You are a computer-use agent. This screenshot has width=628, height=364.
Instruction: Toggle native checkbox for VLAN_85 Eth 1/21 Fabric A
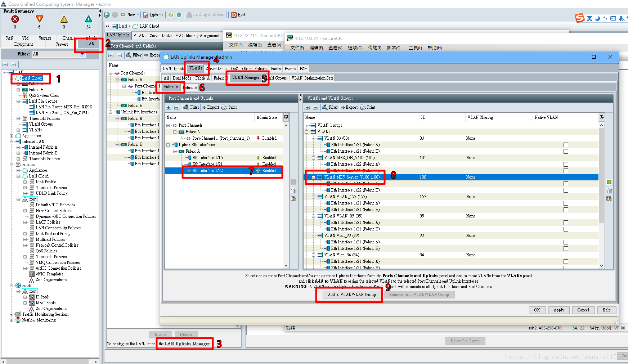click(x=566, y=223)
